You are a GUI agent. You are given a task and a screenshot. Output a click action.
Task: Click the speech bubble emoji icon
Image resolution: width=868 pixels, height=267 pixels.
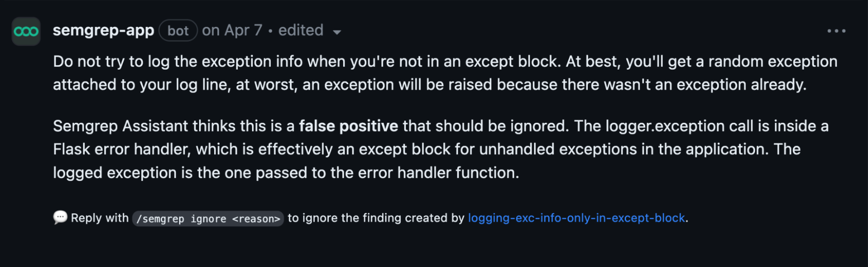pyautogui.click(x=60, y=217)
